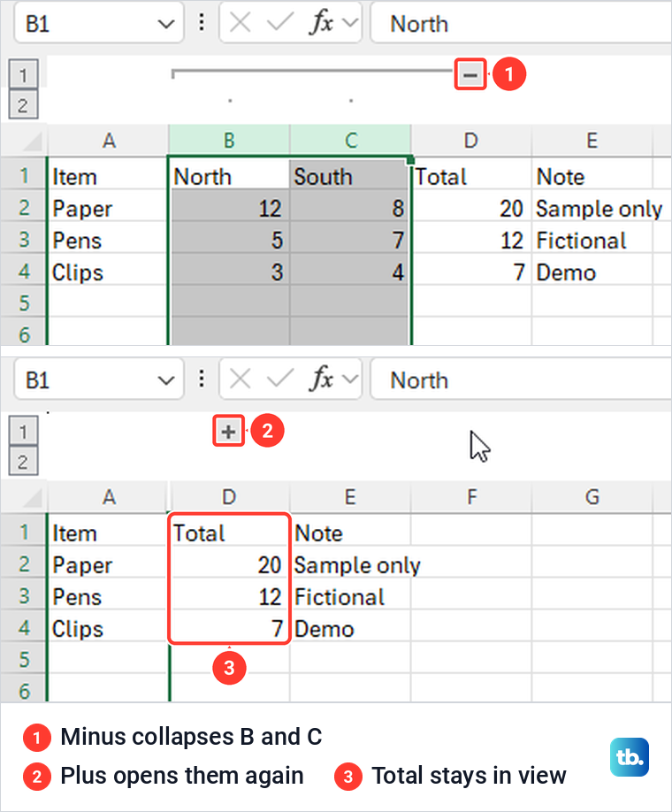Click the Enter checkmark icon in the lower formula bar
672x812 pixels.
point(280,379)
